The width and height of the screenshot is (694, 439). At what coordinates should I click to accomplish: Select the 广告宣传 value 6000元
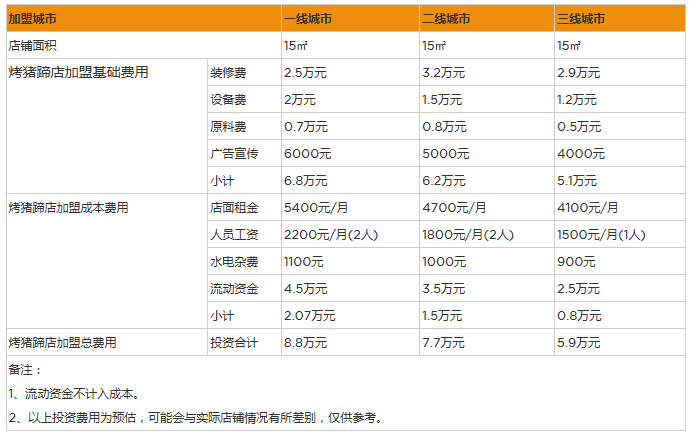tap(306, 154)
